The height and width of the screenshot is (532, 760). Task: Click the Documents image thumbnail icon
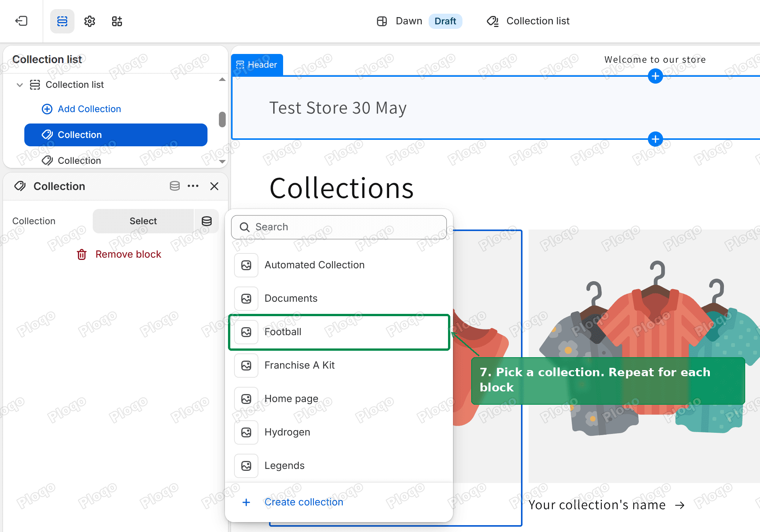(x=246, y=298)
